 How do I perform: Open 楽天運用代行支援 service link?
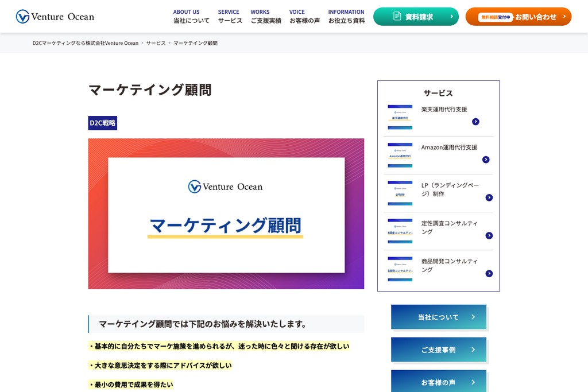[x=444, y=110]
